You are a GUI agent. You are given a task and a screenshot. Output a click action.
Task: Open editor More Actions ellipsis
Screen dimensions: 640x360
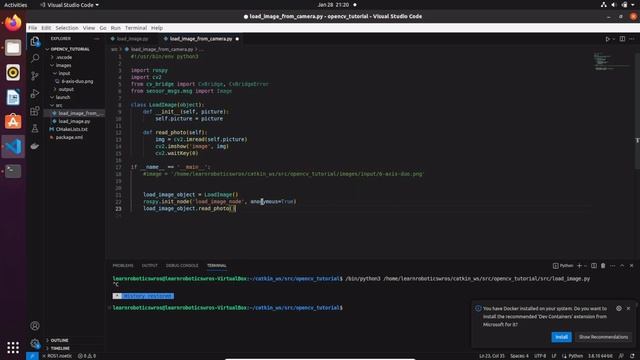pyautogui.click(x=632, y=39)
